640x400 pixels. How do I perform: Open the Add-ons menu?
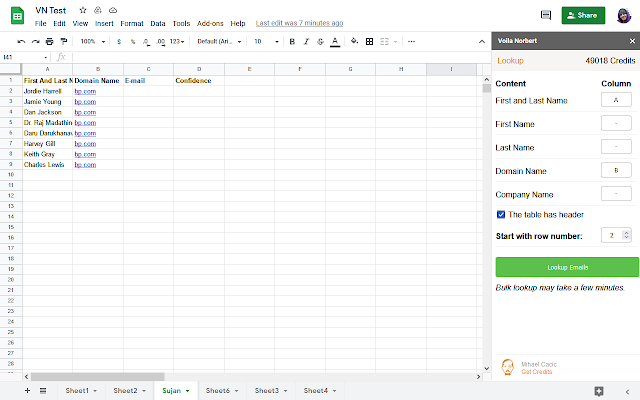point(210,23)
